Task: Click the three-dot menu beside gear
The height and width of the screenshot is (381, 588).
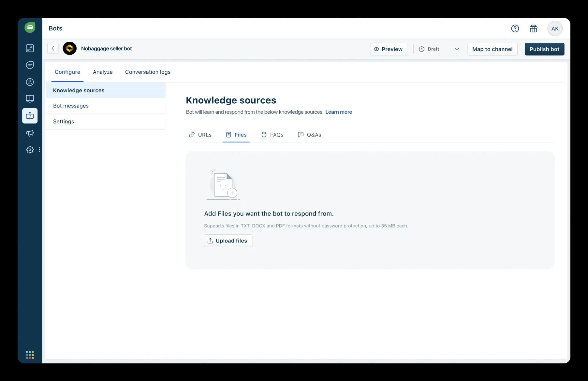Action: (39, 150)
